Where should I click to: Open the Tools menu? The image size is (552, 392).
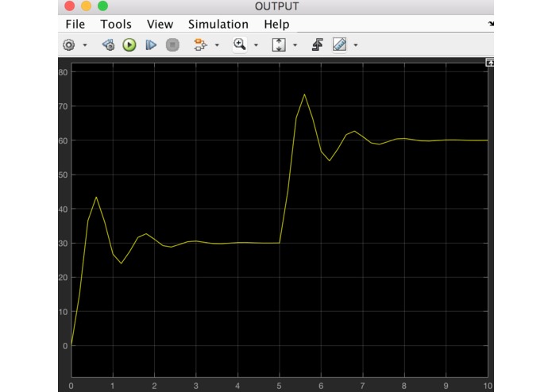pos(116,25)
